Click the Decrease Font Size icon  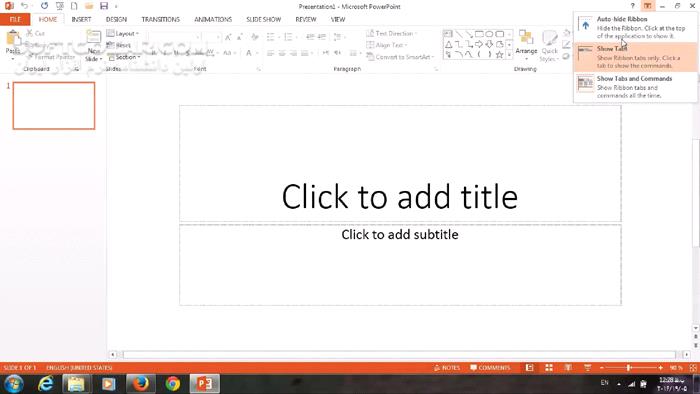click(x=240, y=37)
